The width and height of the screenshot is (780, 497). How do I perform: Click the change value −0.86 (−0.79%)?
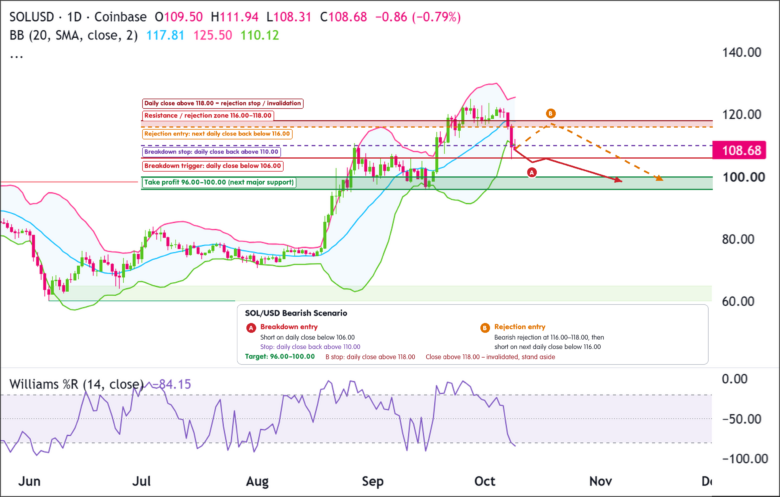[x=418, y=17]
